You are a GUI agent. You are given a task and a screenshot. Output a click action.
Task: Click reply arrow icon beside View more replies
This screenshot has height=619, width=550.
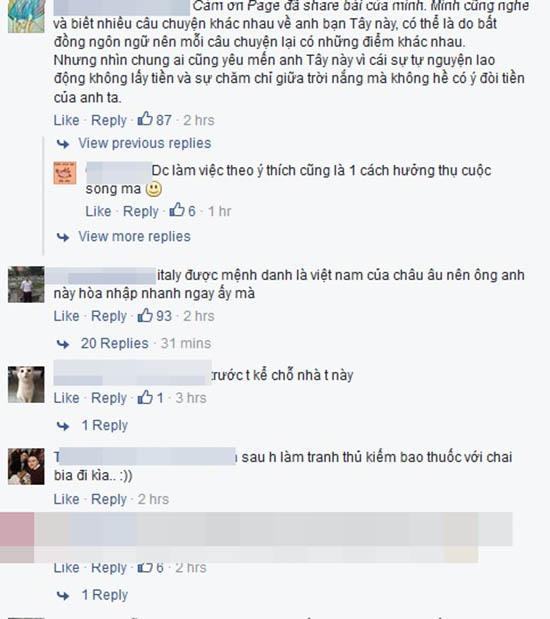[x=63, y=237]
